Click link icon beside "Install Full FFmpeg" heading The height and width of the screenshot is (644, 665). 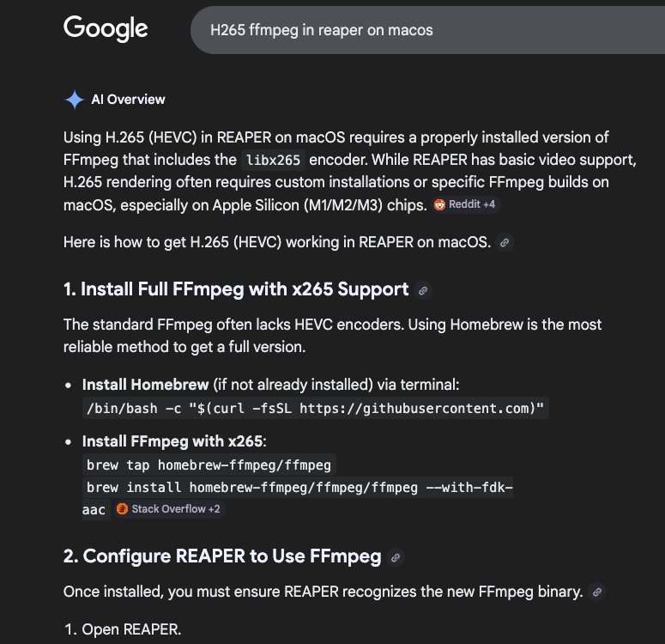tap(422, 290)
